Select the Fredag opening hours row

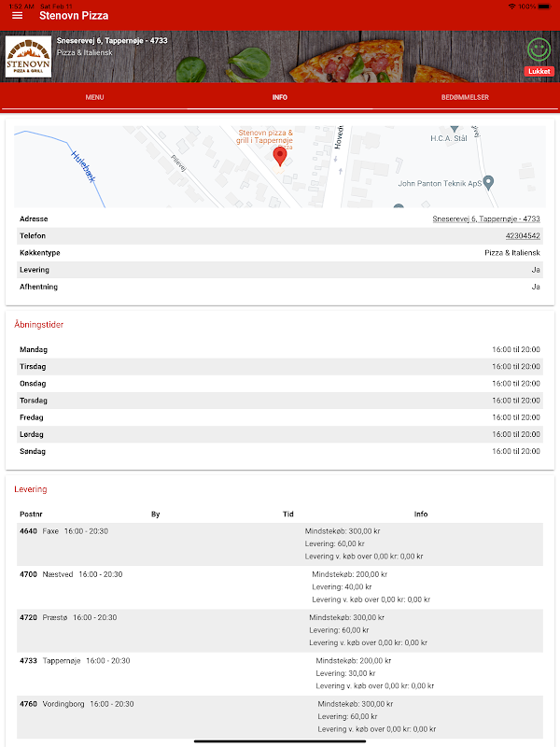click(280, 417)
